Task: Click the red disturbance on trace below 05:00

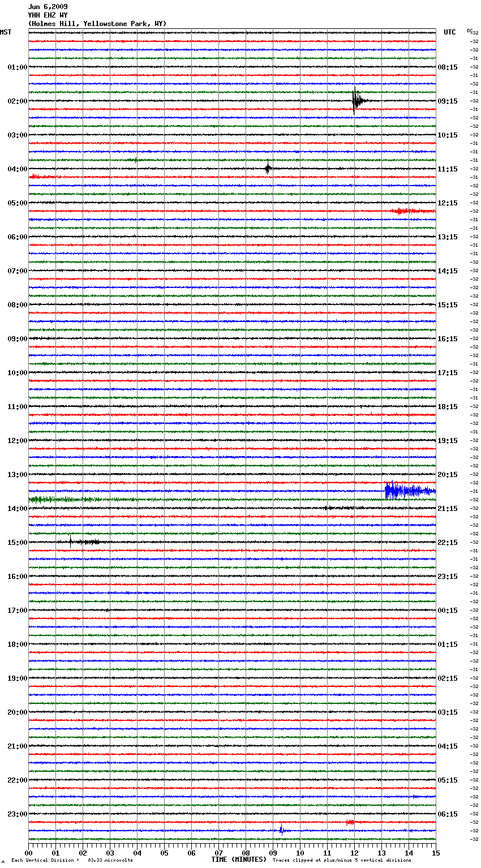Action: click(412, 211)
